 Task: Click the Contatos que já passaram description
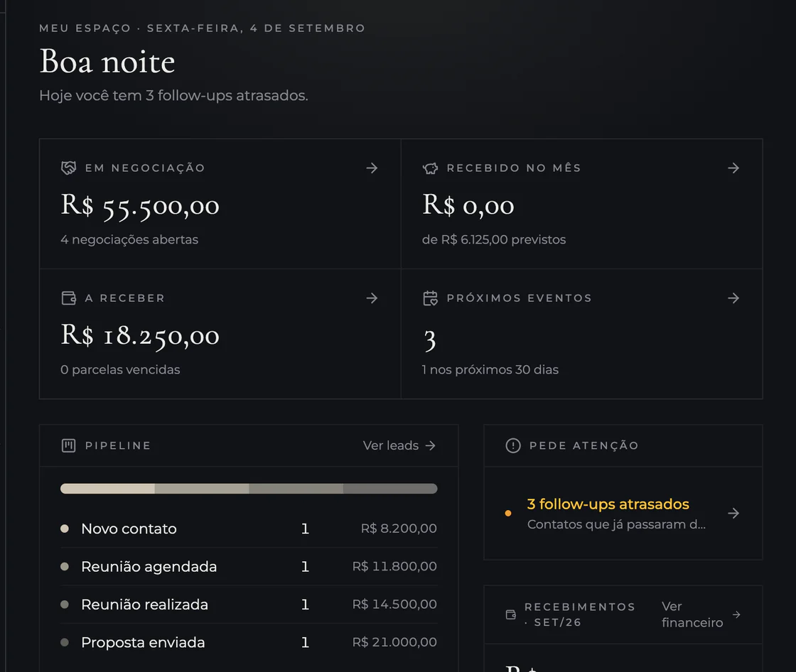(616, 524)
